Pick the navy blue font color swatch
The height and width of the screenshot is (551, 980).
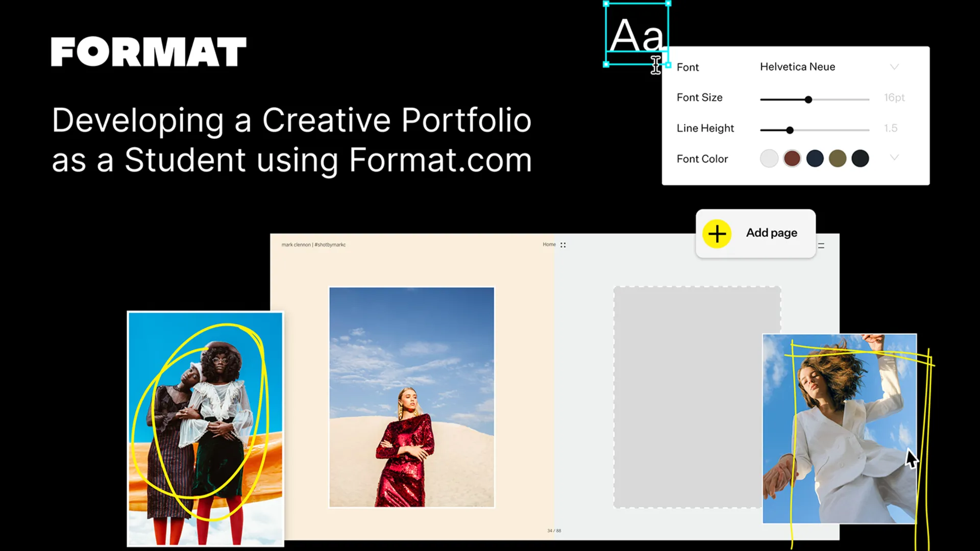click(815, 159)
